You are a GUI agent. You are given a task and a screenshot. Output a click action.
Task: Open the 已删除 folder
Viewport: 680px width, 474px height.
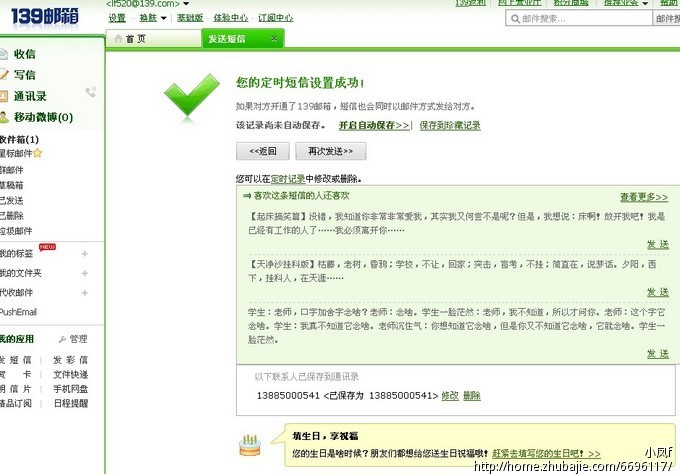12,216
